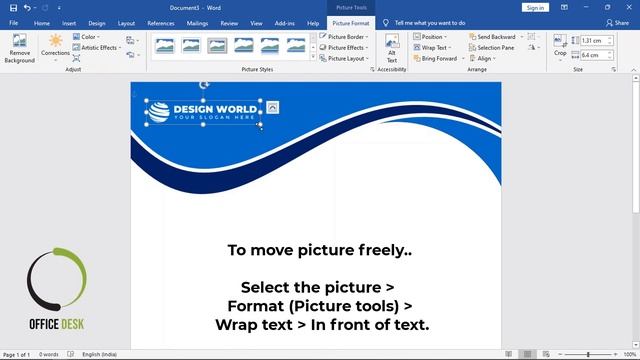Click the Remove Background icon

click(19, 41)
